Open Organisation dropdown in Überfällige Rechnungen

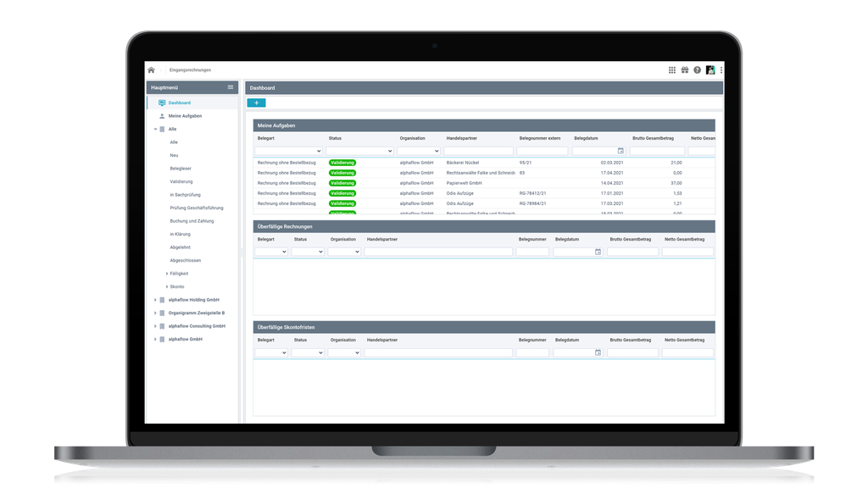(344, 252)
